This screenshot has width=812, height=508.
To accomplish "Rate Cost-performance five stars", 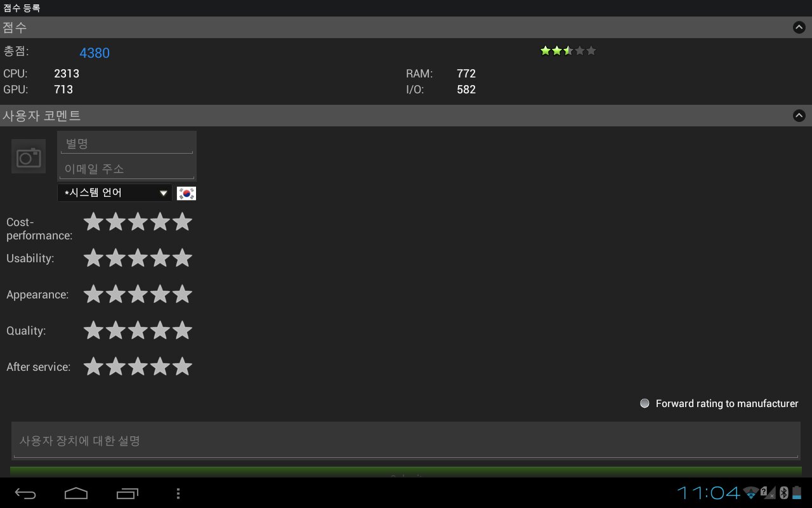I will tap(182, 222).
